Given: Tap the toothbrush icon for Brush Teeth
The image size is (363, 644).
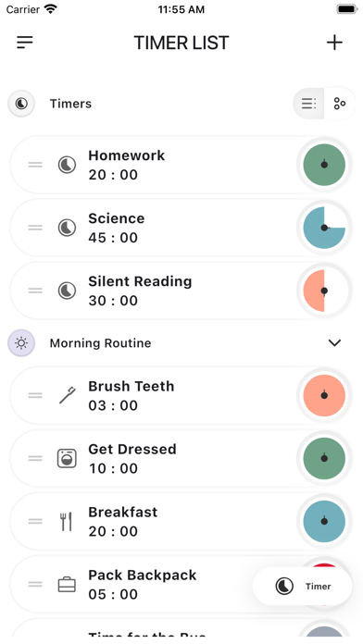Looking at the screenshot, I should 67,395.
